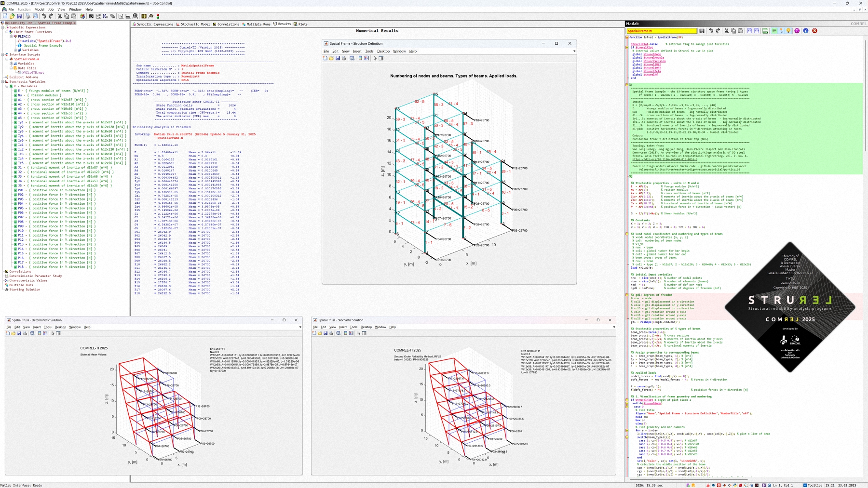Open the Desktop menu in Stochastic Solution window
The width and height of the screenshot is (868, 488).
coord(366,327)
